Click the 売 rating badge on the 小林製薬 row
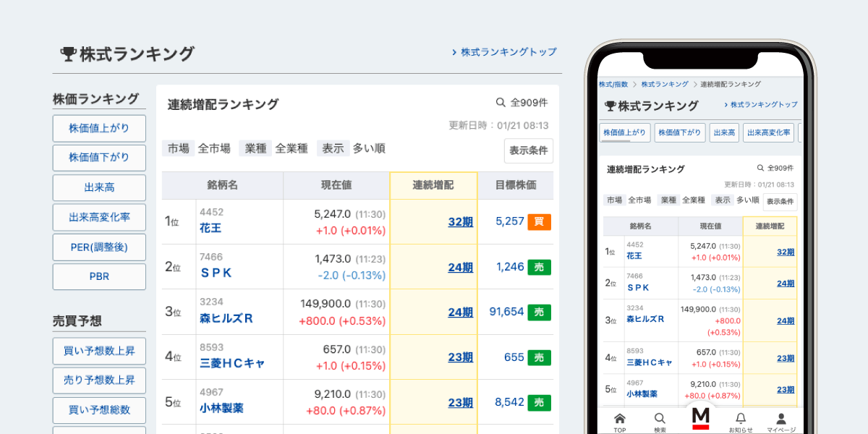This screenshot has width=868, height=434. coord(539,402)
